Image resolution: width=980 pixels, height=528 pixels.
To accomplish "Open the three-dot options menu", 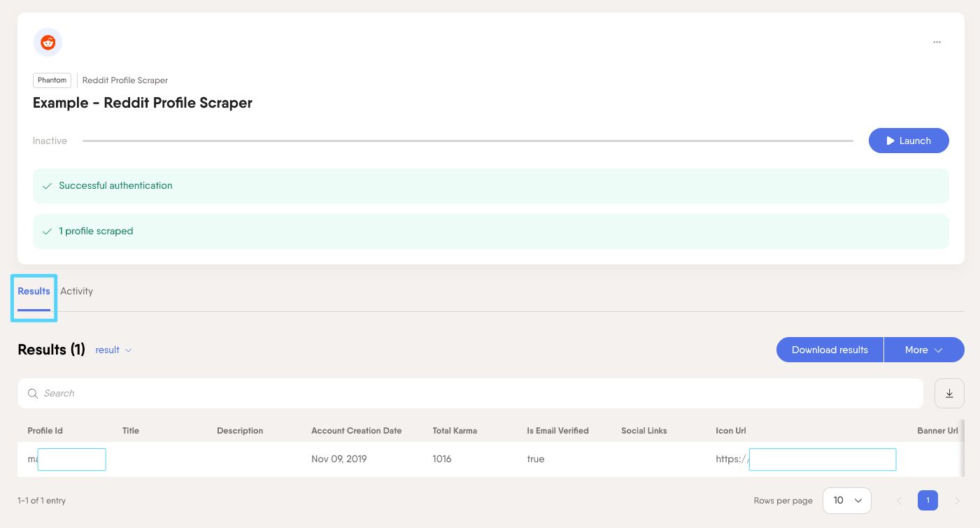I will (937, 42).
